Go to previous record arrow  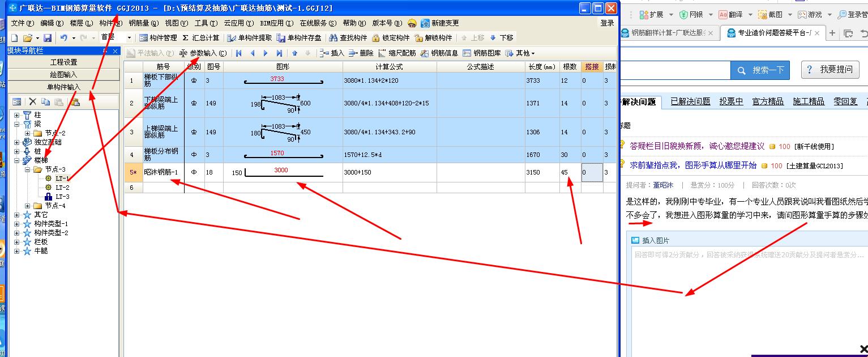pyautogui.click(x=253, y=53)
